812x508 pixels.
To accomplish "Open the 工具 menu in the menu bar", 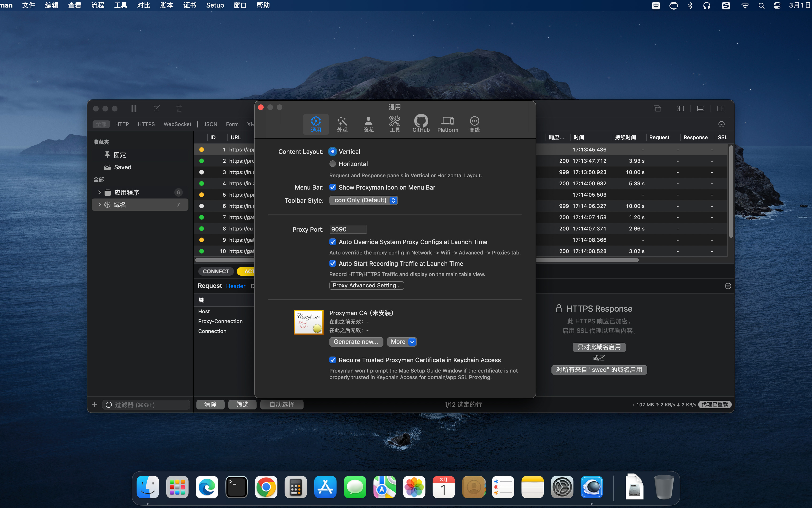I will [x=121, y=5].
